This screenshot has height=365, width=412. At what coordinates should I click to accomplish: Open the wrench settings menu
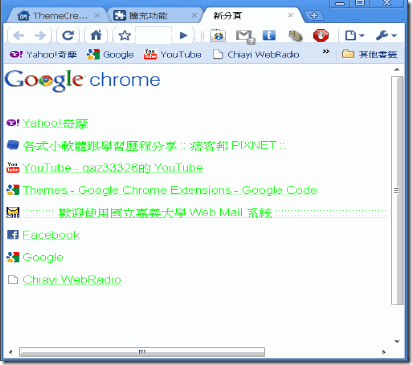pos(386,35)
